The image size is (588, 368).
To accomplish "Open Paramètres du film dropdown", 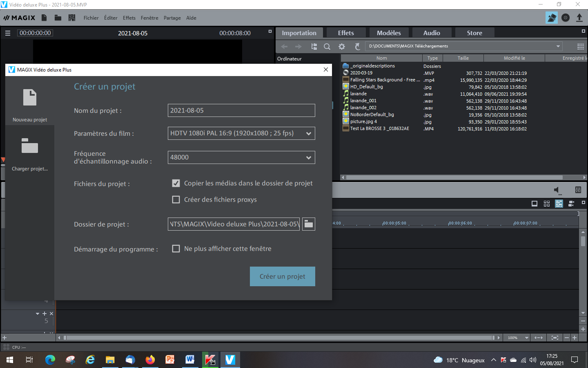I will pyautogui.click(x=241, y=133).
